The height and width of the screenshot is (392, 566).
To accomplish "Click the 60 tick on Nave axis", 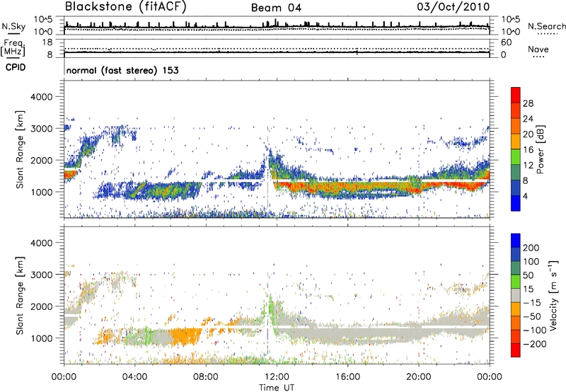I will pos(506,42).
